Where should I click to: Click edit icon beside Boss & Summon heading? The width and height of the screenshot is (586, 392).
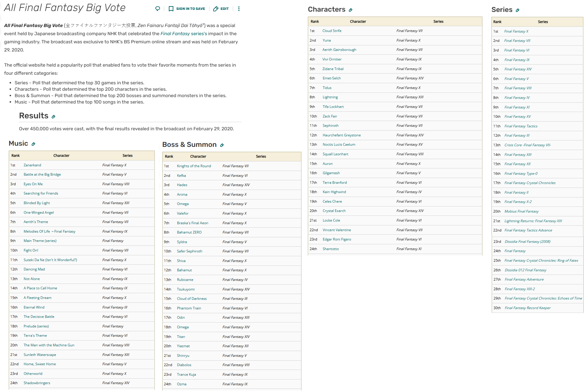222,145
